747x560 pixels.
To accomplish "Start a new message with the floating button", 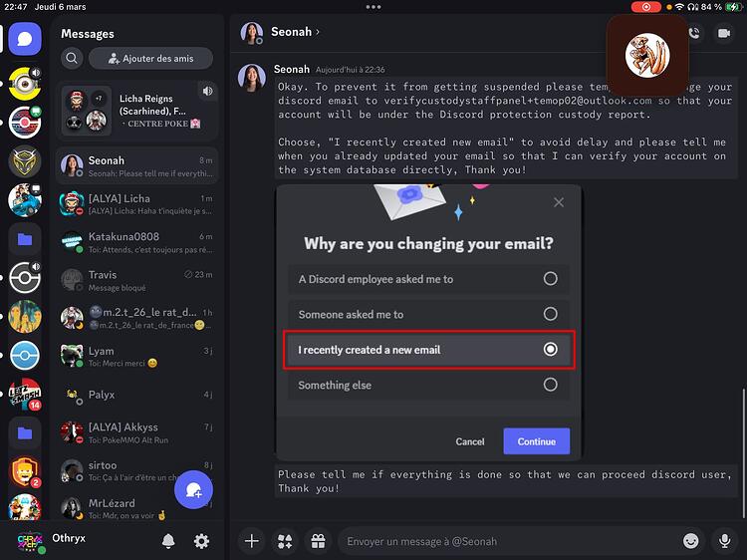I will (193, 489).
